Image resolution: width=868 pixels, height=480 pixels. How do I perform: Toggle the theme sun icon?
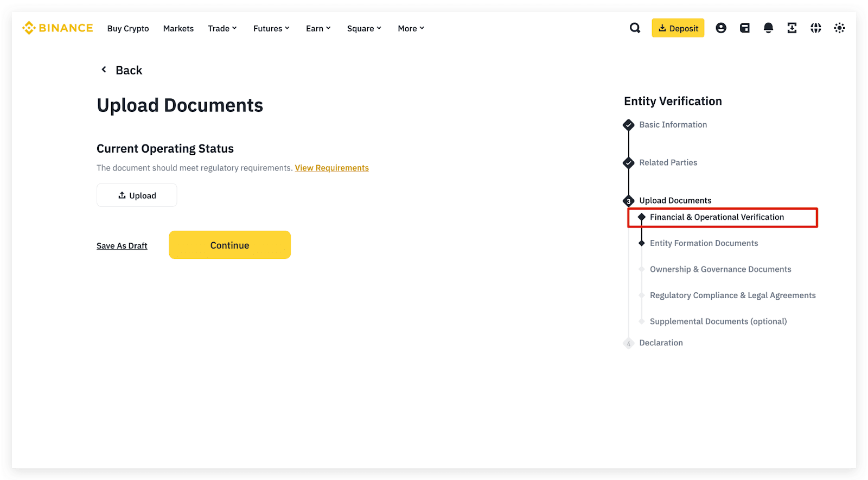[x=839, y=28]
